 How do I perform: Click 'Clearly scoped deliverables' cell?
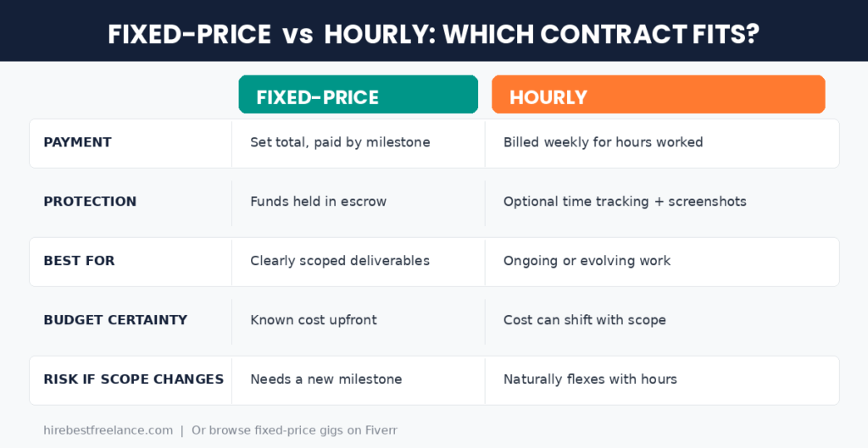[340, 261]
